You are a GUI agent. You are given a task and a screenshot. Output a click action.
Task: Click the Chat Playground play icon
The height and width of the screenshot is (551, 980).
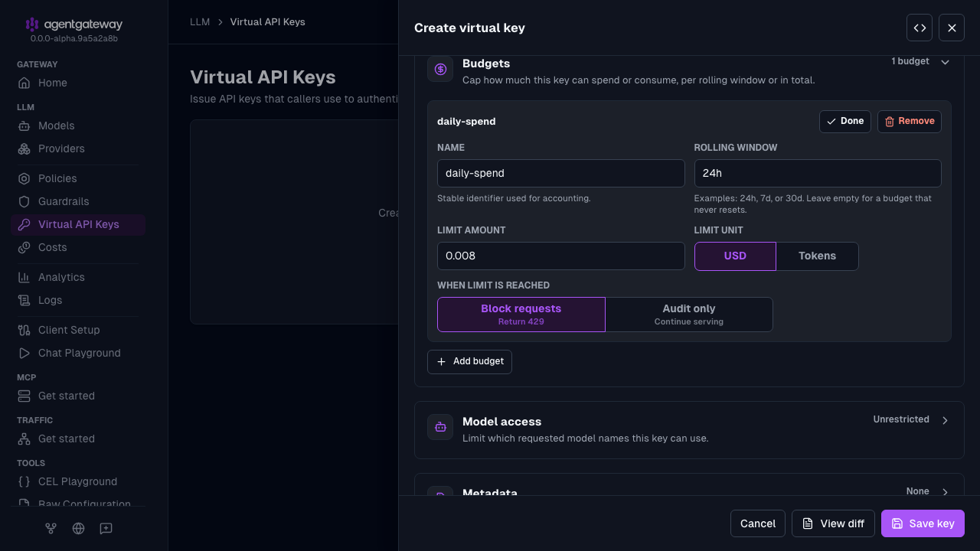coord(24,353)
